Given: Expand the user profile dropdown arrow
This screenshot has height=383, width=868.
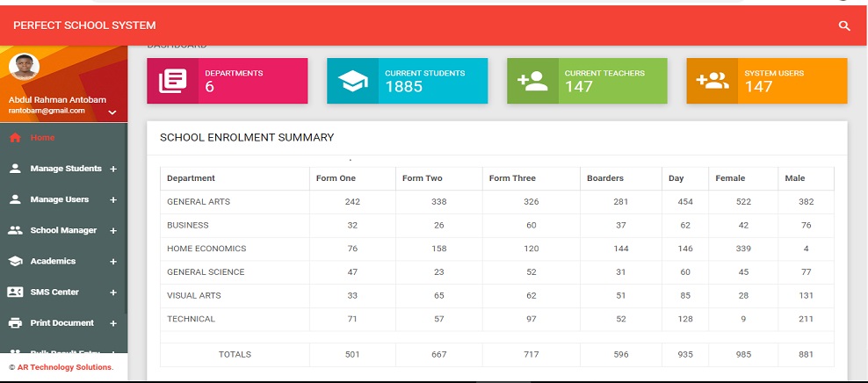Looking at the screenshot, I should tap(112, 112).
